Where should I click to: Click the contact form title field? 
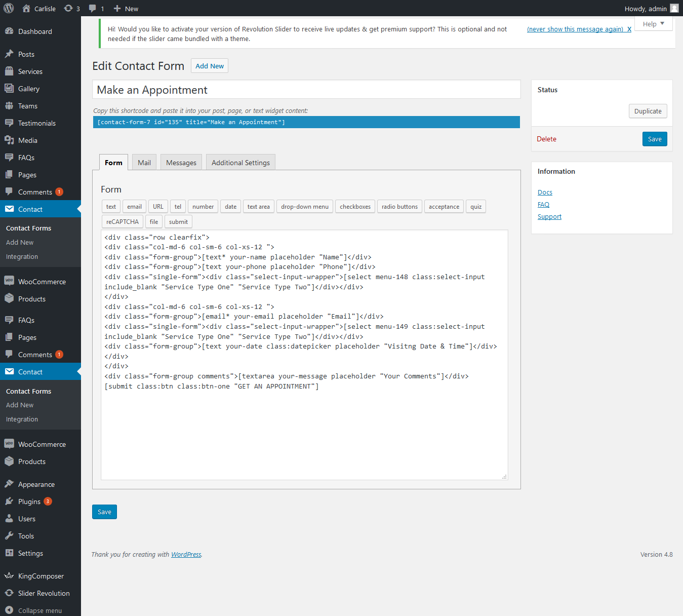[306, 90]
